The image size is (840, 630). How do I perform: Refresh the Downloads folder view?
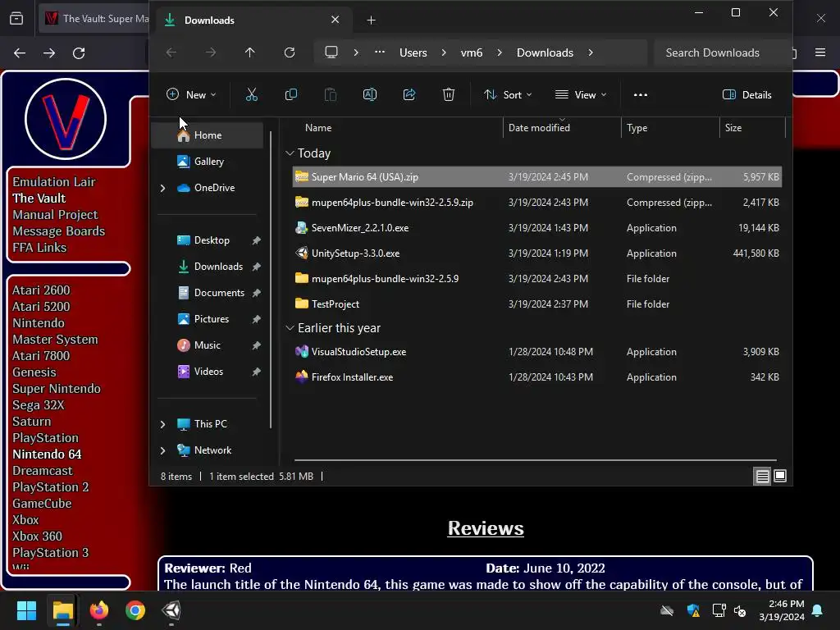pyautogui.click(x=290, y=52)
